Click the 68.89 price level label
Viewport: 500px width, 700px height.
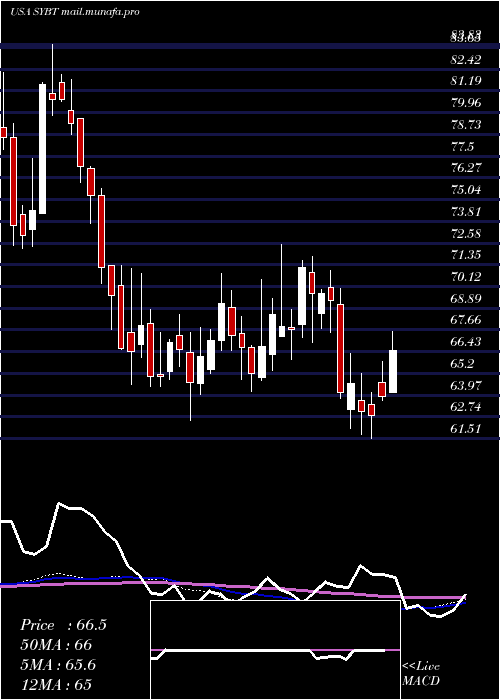466,299
